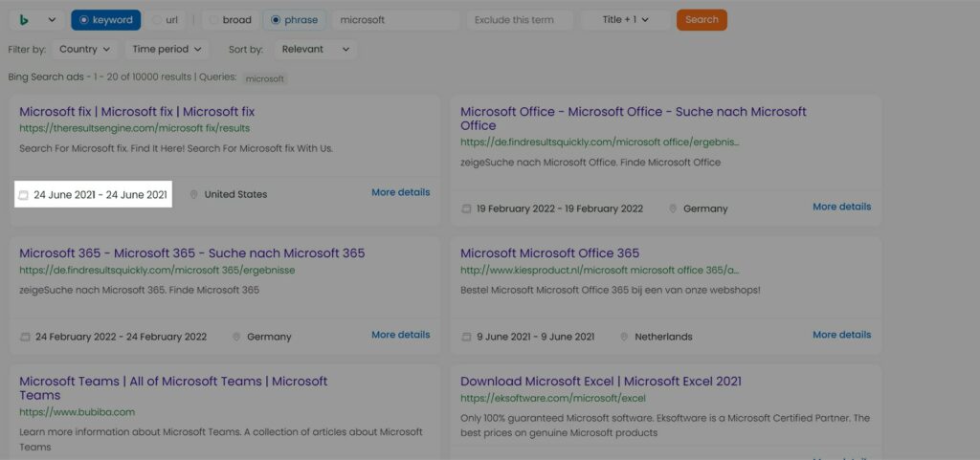Open theresultsengine.com microsoft fix URL
The width and height of the screenshot is (980, 460).
[x=134, y=128]
